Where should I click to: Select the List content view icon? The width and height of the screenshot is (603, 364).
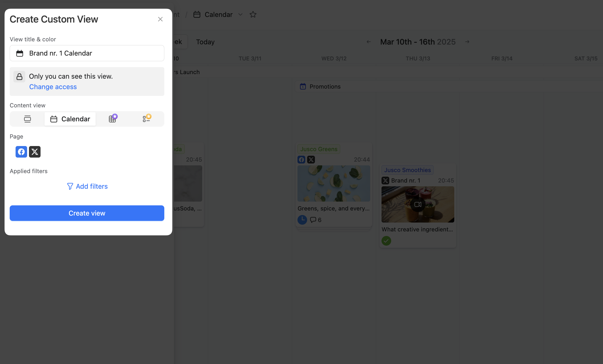[146, 119]
